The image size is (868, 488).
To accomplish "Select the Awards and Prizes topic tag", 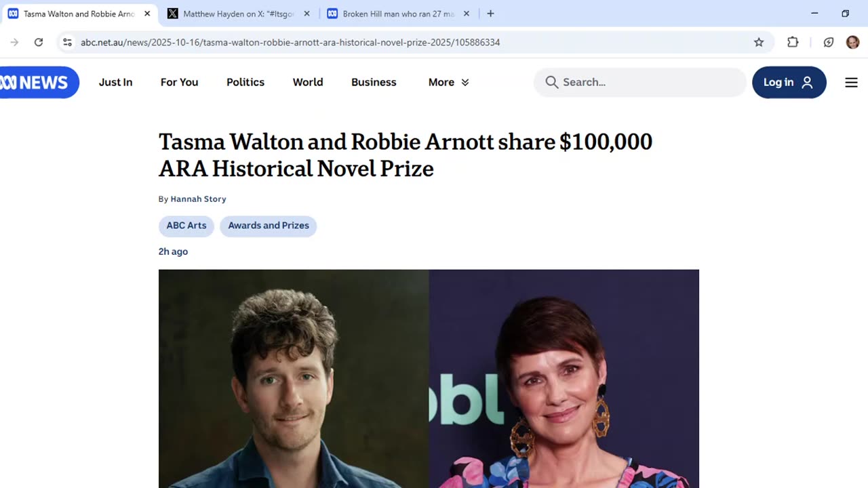I will coord(269,226).
